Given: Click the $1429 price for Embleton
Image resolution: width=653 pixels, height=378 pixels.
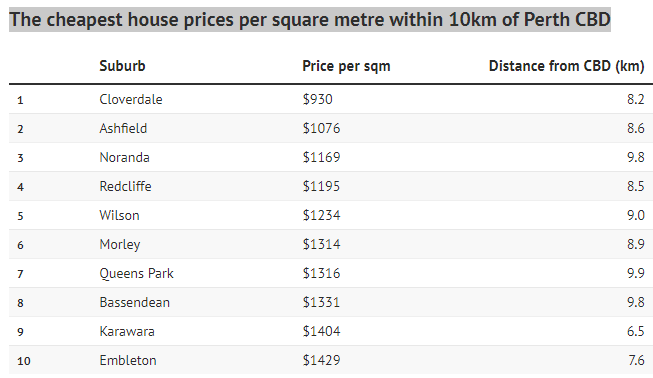Looking at the screenshot, I should pos(321,360).
